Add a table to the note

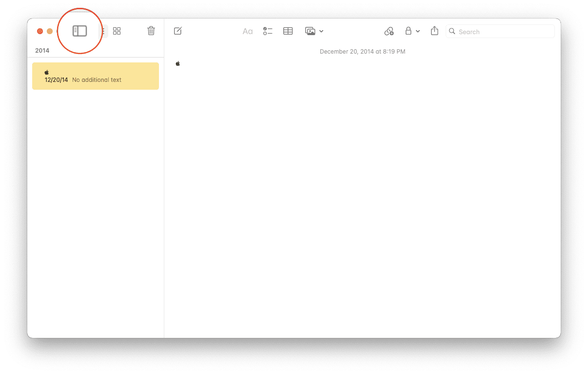tap(288, 31)
